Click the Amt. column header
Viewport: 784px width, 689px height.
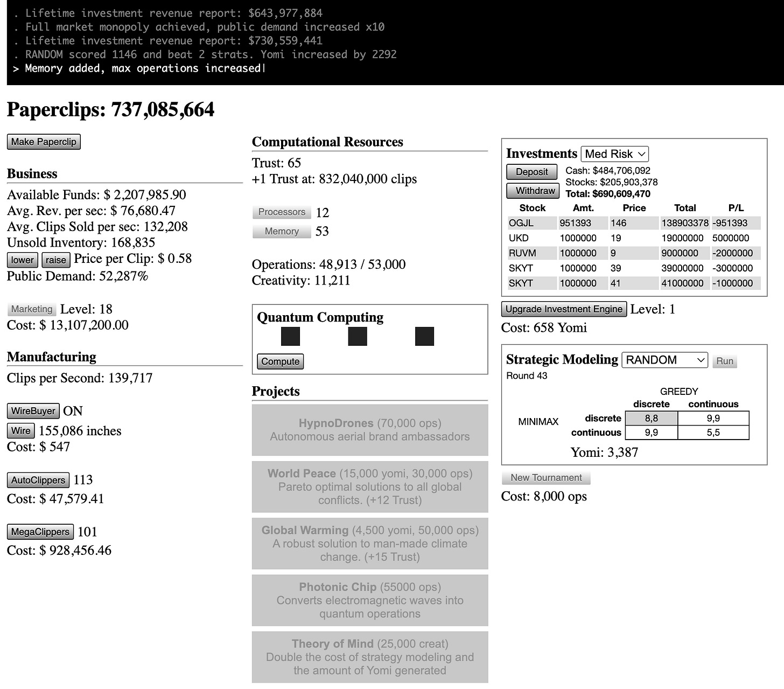coord(584,208)
